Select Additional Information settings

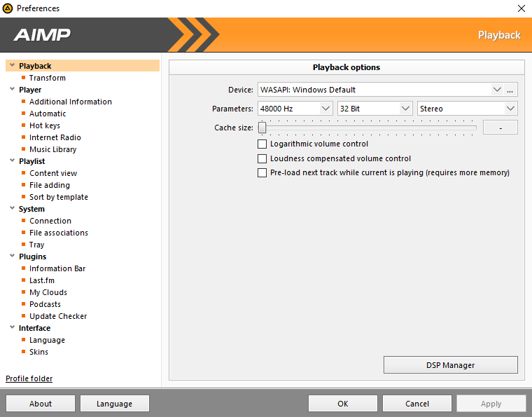pyautogui.click(x=71, y=102)
